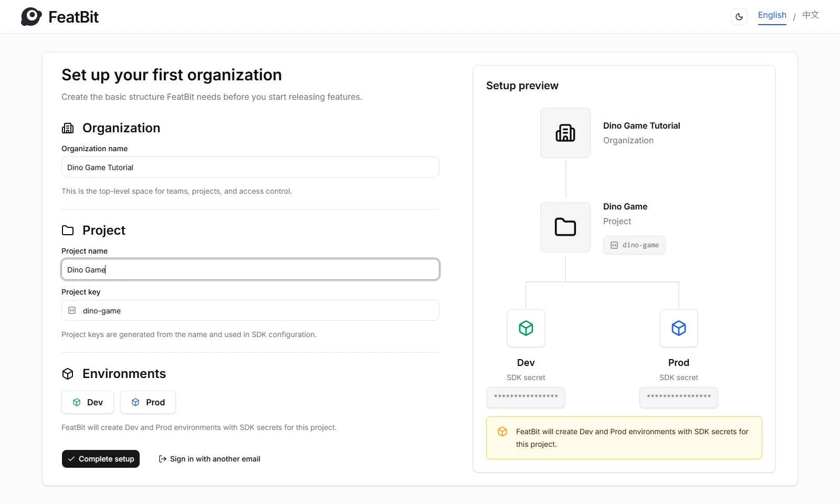The height and width of the screenshot is (504, 840).
Task: Click the Complete setup button
Action: (101, 459)
